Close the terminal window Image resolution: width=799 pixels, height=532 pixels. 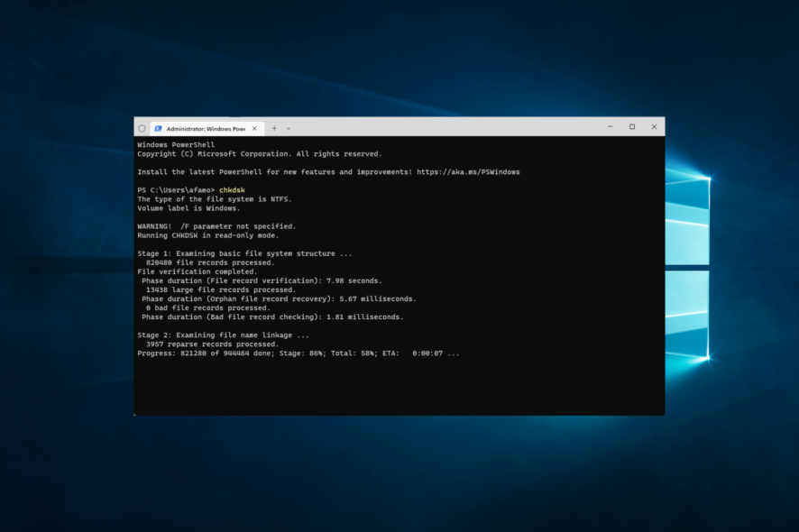click(654, 126)
